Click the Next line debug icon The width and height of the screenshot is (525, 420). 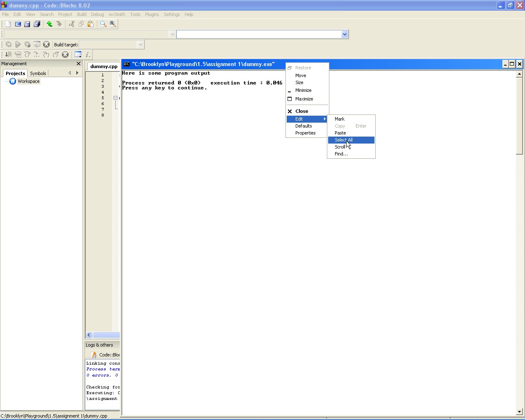[27, 55]
